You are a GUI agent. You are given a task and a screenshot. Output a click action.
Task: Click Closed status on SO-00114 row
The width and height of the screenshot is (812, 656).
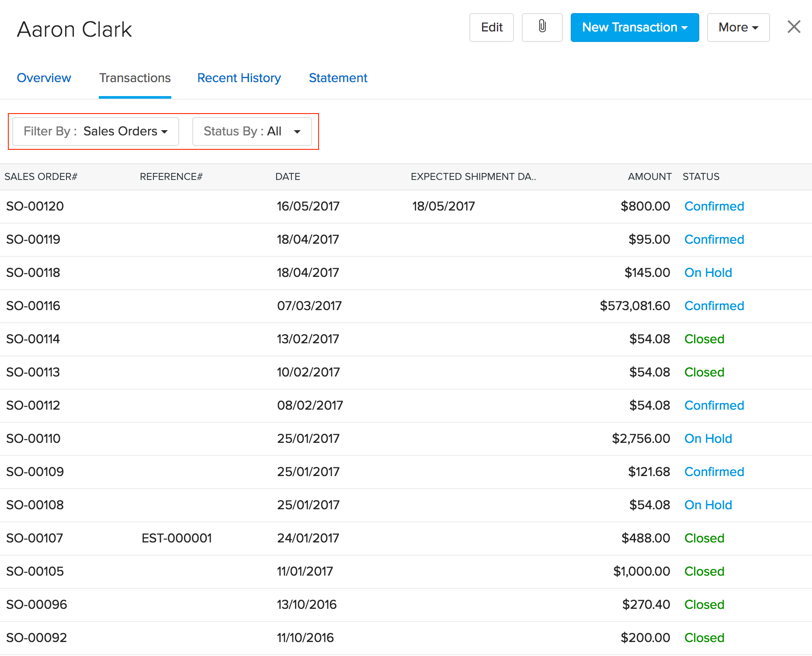(704, 339)
